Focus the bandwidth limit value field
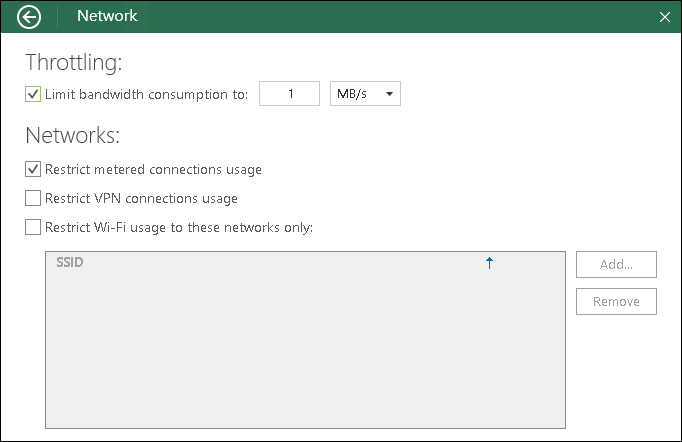Image resolution: width=682 pixels, height=442 pixels. pyautogui.click(x=289, y=94)
